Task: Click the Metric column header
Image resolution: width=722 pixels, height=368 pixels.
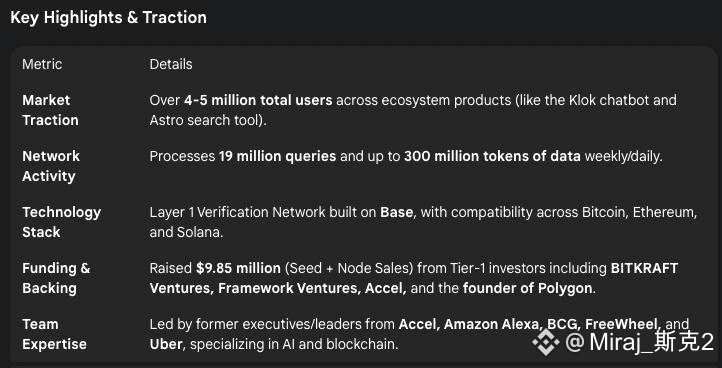Action: 42,64
